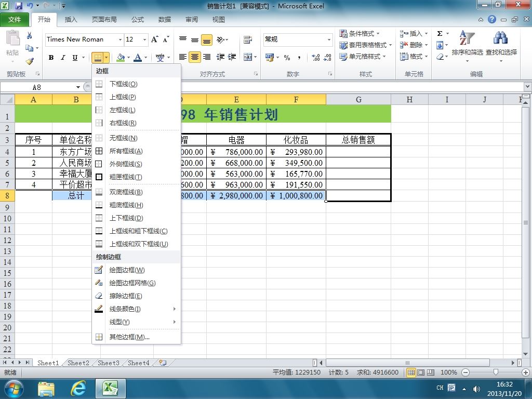Choose 其他边框 menu entry
This screenshot has width=532, height=399.
click(x=136, y=337)
